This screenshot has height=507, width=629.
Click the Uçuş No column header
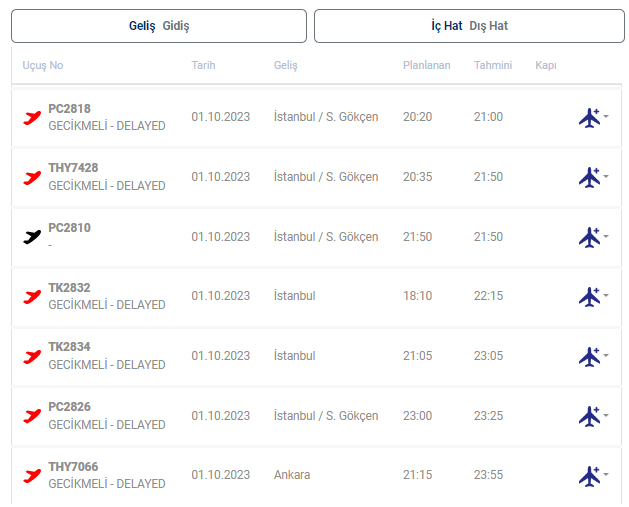[x=43, y=65]
